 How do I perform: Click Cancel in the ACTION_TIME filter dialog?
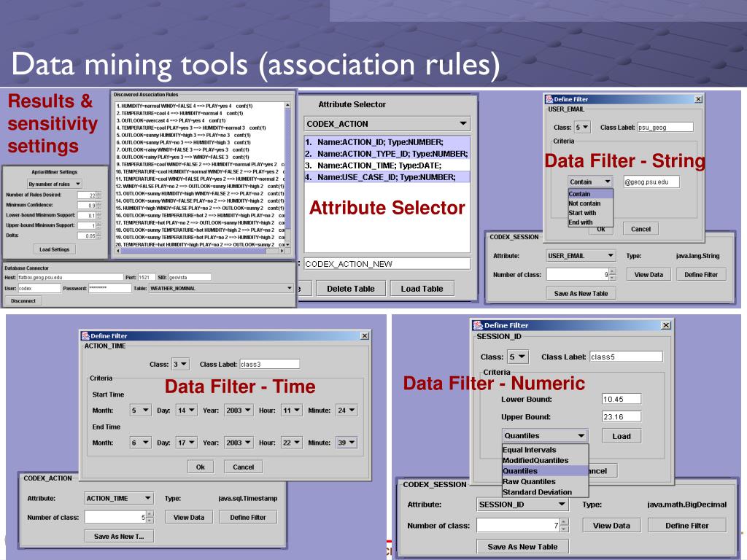[243, 467]
